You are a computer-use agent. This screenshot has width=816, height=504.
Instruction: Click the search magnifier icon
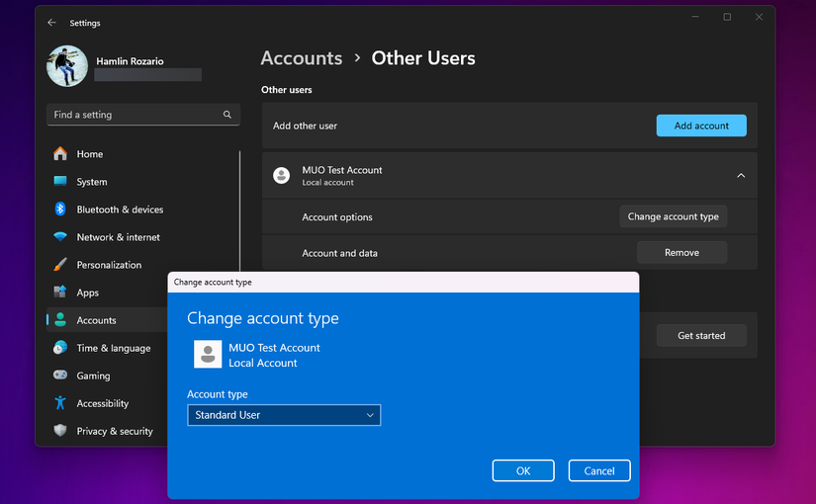tap(227, 115)
